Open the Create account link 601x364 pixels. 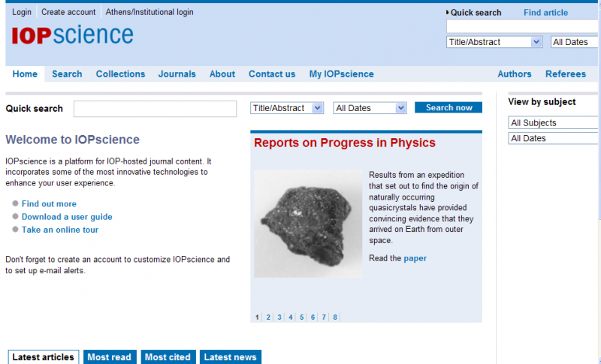click(x=68, y=12)
